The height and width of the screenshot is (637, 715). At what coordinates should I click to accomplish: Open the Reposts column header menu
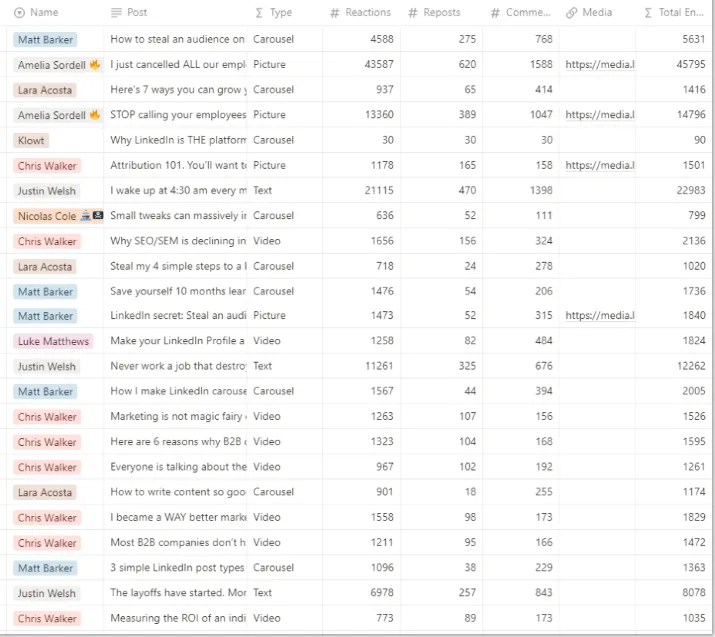pos(441,13)
